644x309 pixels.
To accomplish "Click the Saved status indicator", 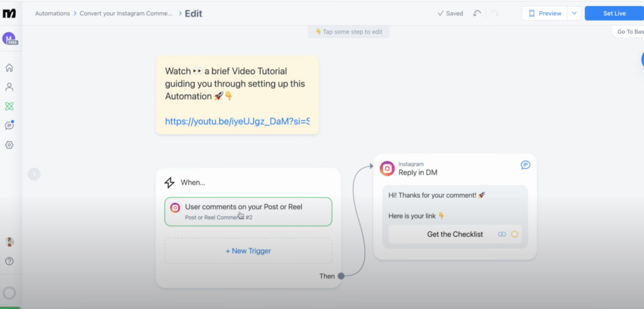I will (450, 14).
